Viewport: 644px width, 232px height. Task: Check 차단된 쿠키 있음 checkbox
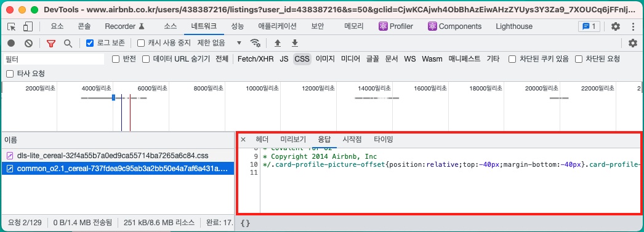pyautogui.click(x=512, y=59)
